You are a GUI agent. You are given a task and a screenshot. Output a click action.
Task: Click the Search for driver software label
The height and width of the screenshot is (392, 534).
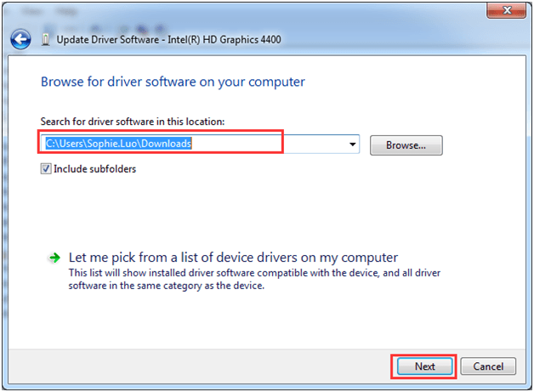(x=133, y=122)
